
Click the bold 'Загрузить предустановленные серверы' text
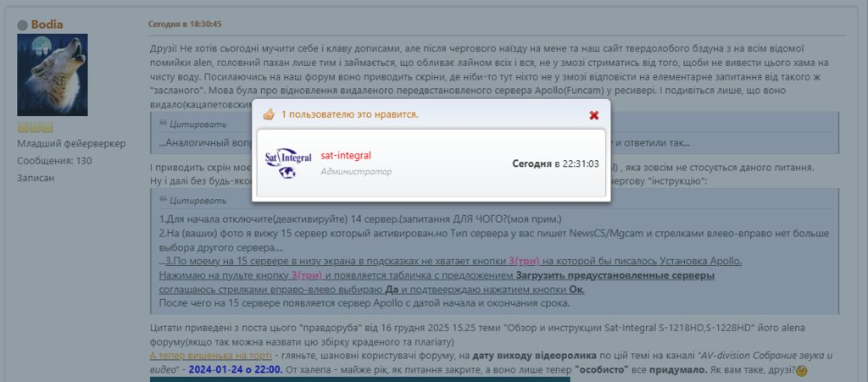click(615, 275)
